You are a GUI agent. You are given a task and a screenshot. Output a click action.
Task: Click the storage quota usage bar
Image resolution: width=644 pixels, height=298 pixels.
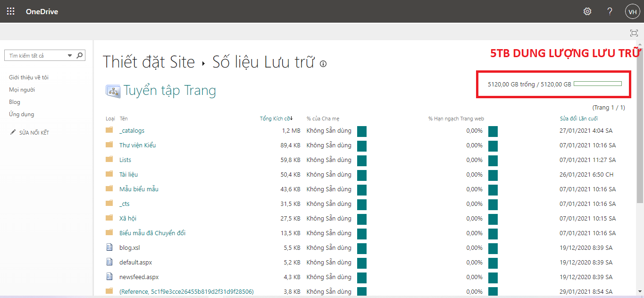597,84
